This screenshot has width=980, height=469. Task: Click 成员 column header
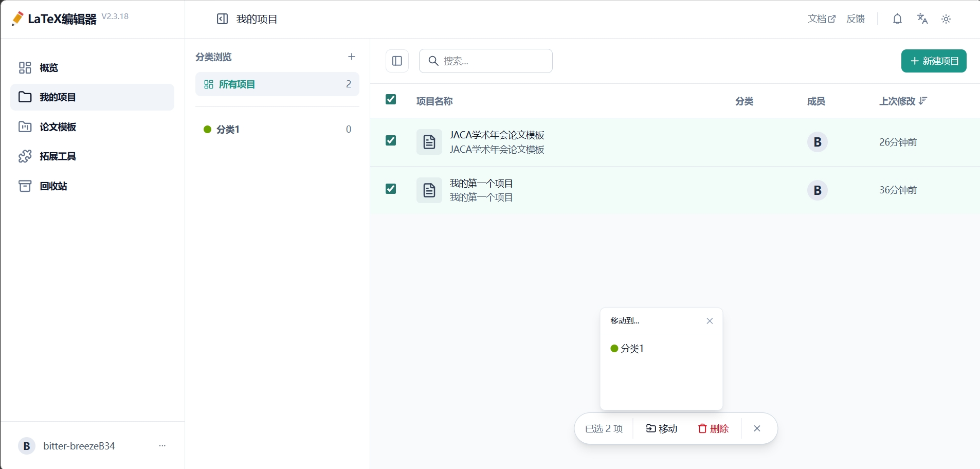pyautogui.click(x=816, y=101)
